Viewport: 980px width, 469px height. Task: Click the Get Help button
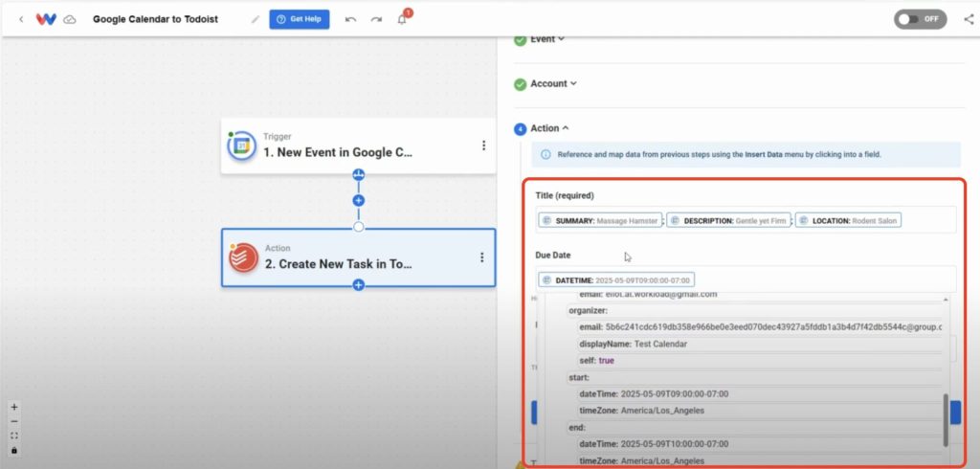(x=300, y=19)
